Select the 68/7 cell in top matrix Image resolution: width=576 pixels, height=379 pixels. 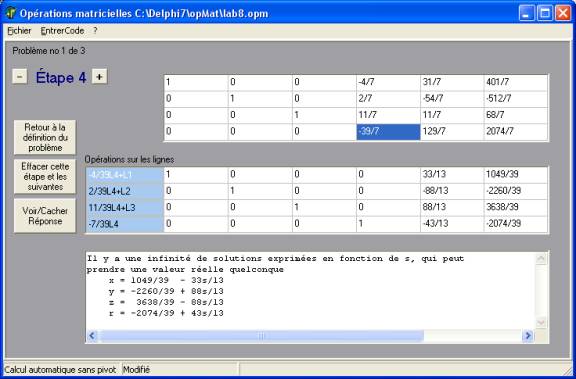pos(516,115)
